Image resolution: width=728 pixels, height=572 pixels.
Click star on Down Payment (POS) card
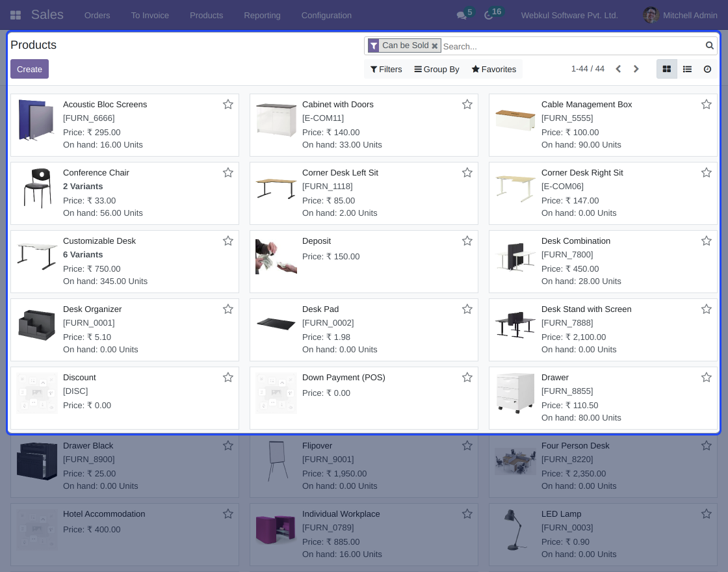click(x=467, y=378)
